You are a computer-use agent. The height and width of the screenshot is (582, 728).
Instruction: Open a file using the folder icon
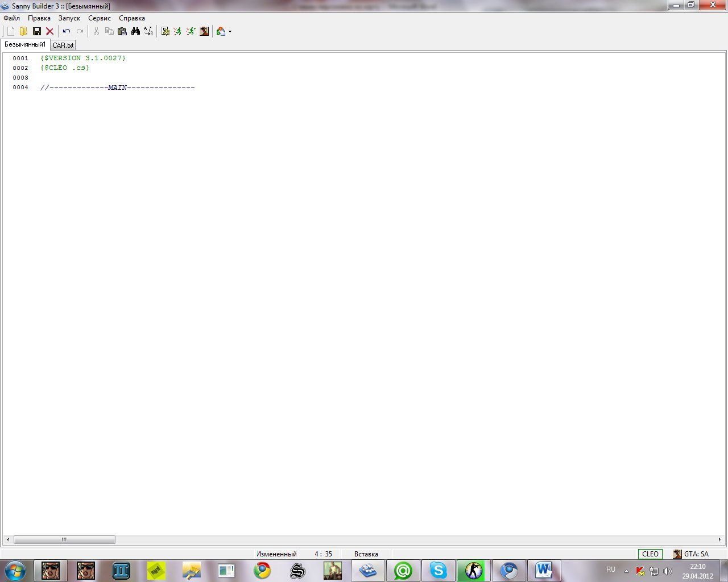point(23,31)
